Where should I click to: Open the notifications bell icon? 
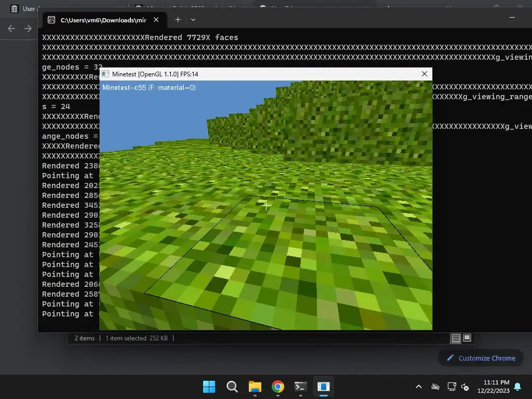[x=518, y=387]
